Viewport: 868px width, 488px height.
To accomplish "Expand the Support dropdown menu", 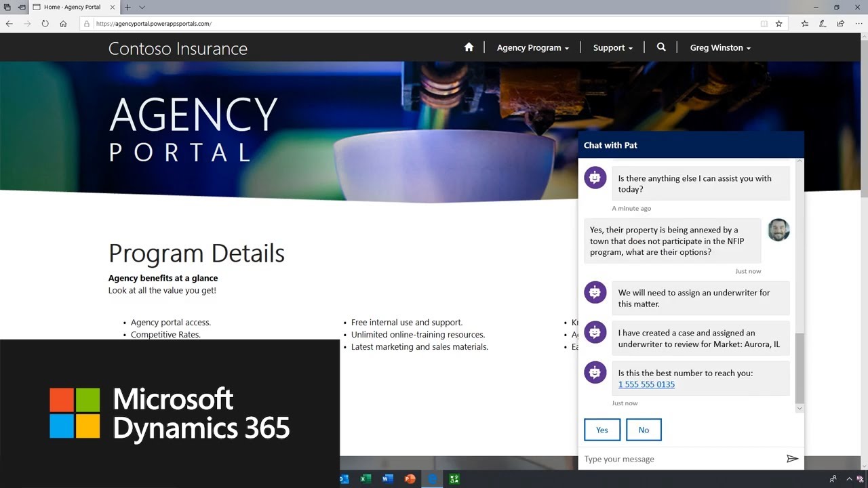I will pyautogui.click(x=613, y=47).
